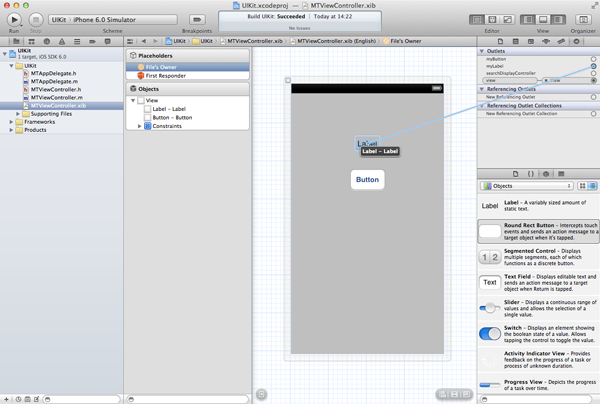Show the File inspector
This screenshot has width=600, height=404.
tap(501, 41)
